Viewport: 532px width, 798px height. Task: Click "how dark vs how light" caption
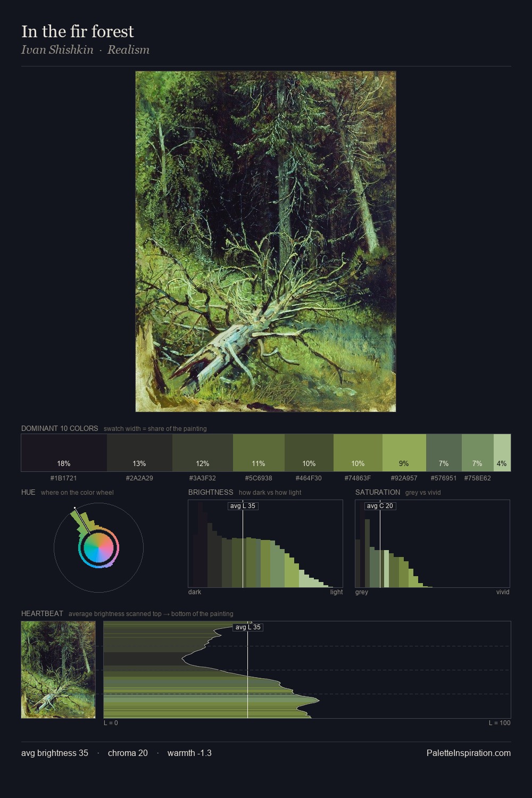(270, 493)
